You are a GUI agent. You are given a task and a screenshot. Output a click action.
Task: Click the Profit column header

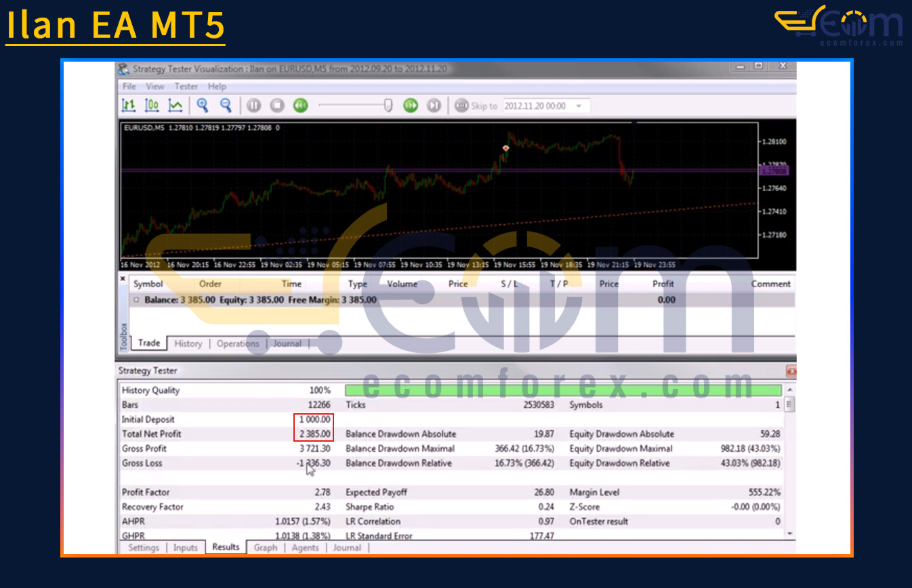pyautogui.click(x=663, y=284)
